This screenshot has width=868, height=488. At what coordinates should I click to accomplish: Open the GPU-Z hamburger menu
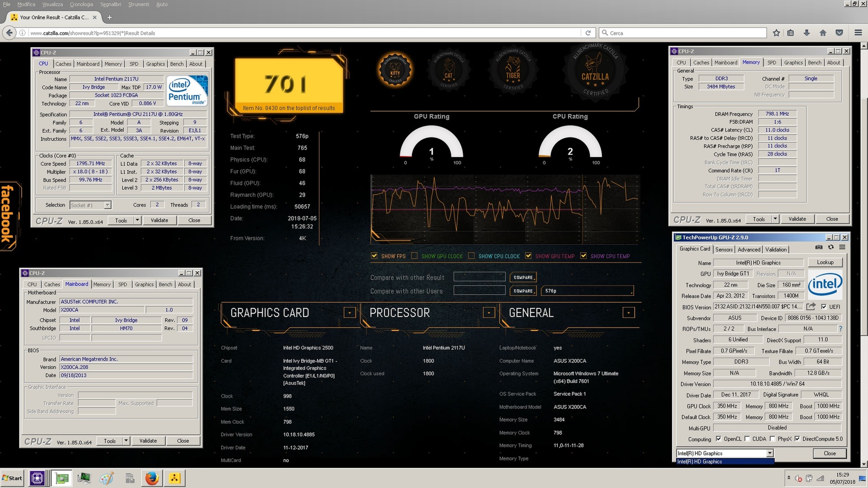click(842, 247)
